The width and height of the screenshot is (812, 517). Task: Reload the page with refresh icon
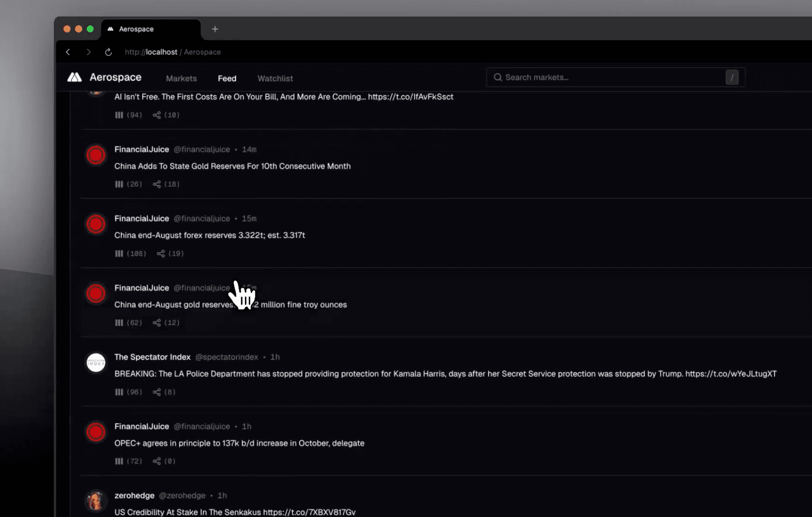[x=109, y=52]
